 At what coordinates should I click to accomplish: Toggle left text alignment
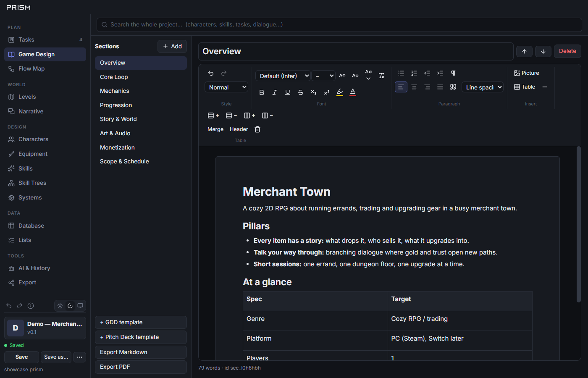[401, 87]
